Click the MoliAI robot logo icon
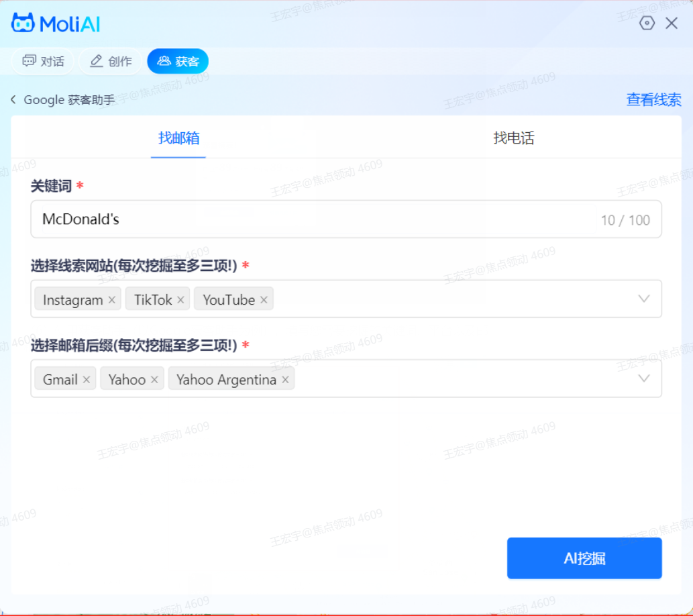 click(x=23, y=23)
